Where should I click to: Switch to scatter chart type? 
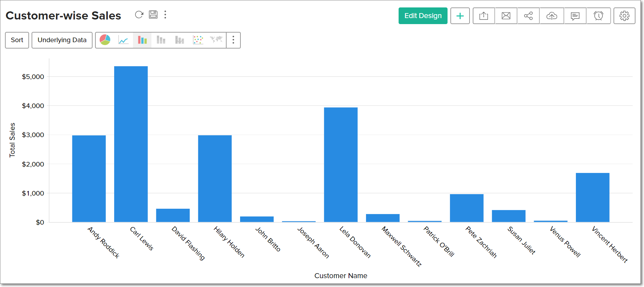pyautogui.click(x=198, y=40)
